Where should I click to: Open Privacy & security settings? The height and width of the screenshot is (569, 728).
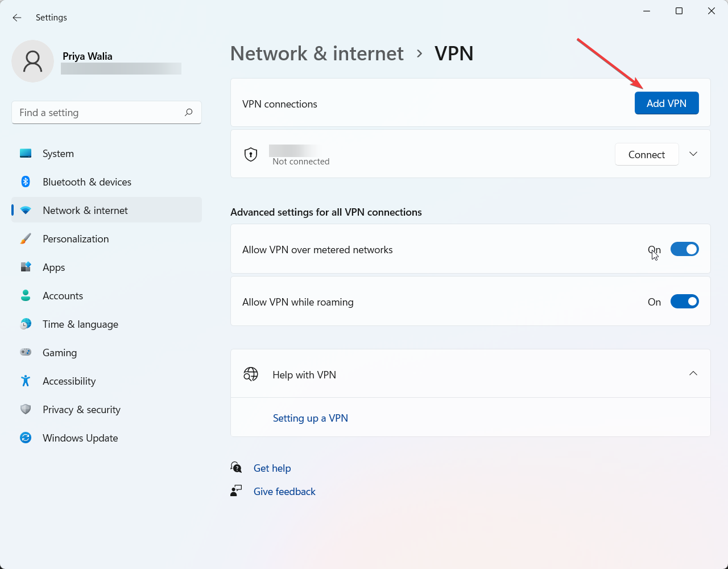[106, 409]
